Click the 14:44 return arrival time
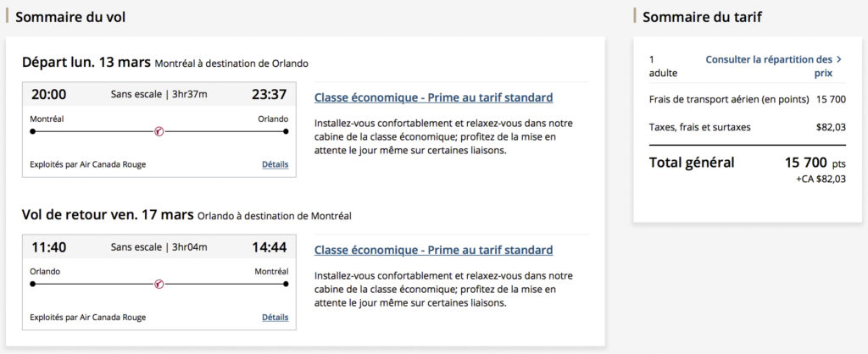 (269, 247)
